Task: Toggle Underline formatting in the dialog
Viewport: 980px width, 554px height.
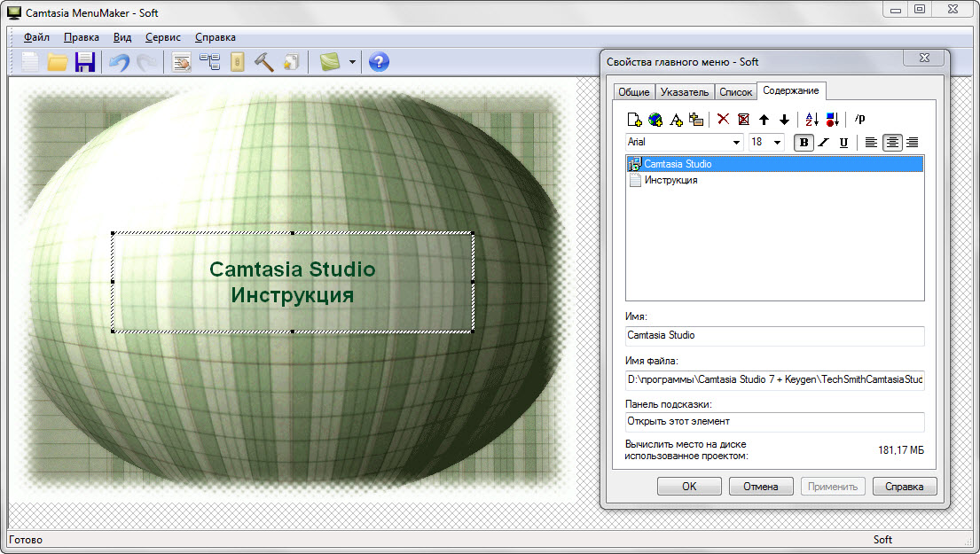Action: coord(843,143)
